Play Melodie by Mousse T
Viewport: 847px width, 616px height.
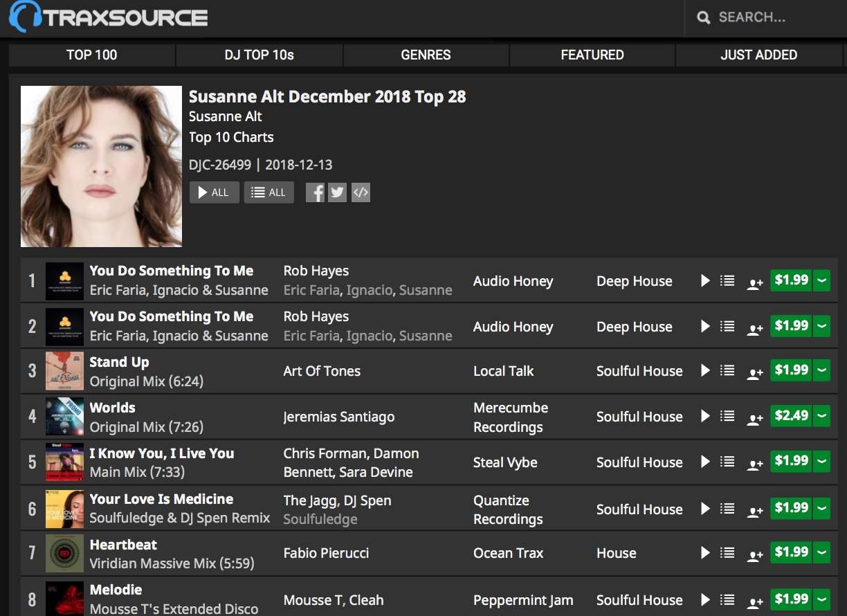(705, 599)
